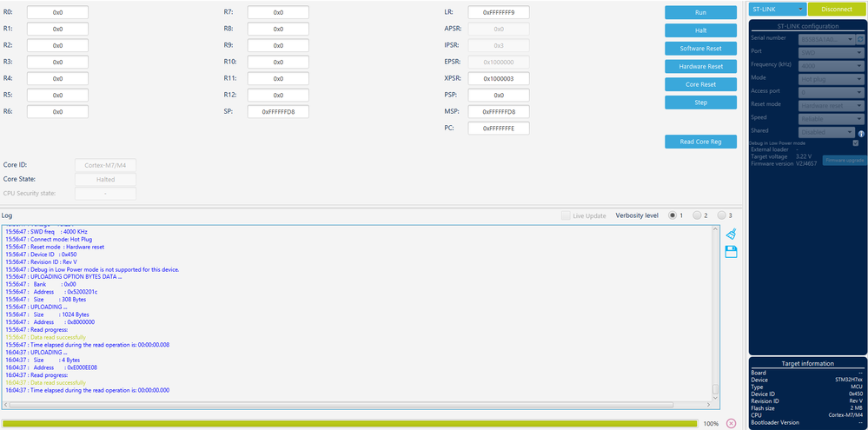Edit the R3 register field
The height and width of the screenshot is (430, 868).
point(57,62)
